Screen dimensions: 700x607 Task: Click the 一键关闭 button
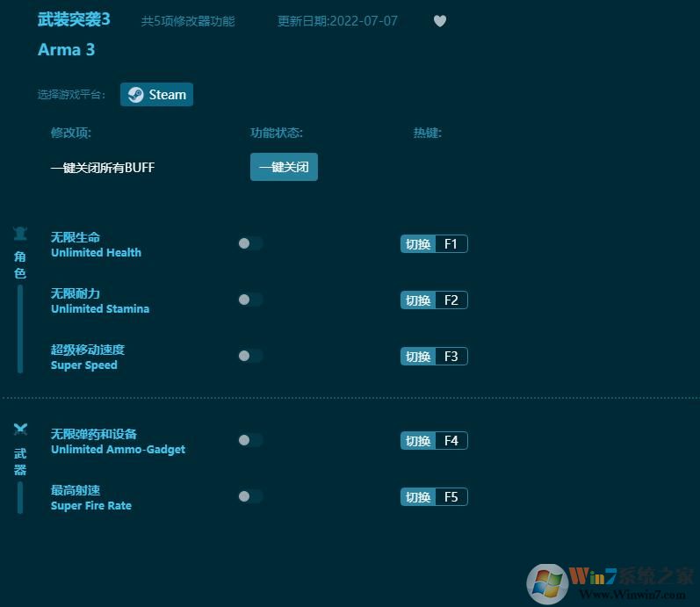(284, 167)
